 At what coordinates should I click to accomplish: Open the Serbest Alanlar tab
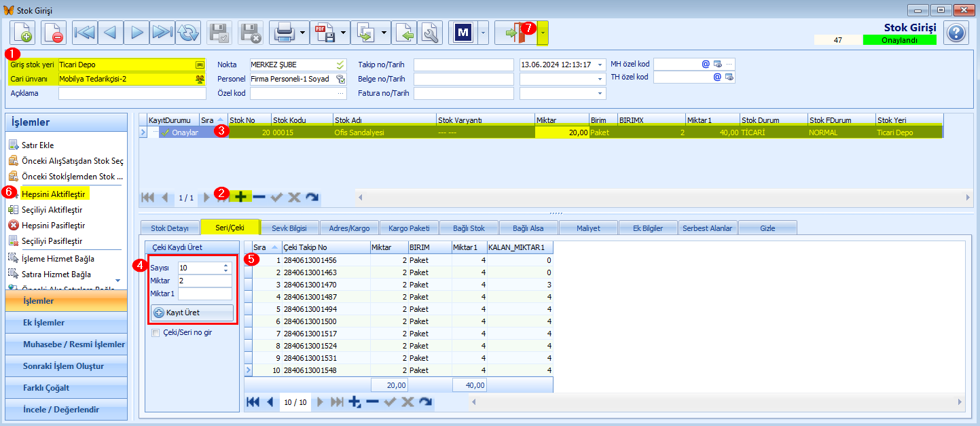(708, 228)
